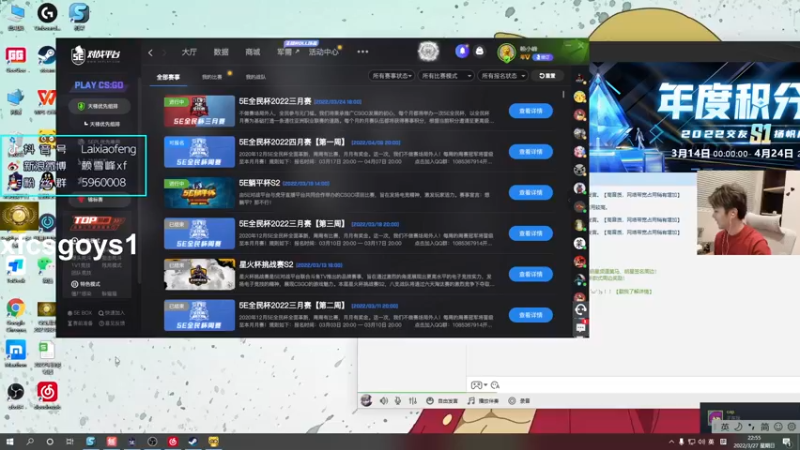Click the tournament list scrollbar
This screenshot has width=800, height=450.
coord(563,94)
